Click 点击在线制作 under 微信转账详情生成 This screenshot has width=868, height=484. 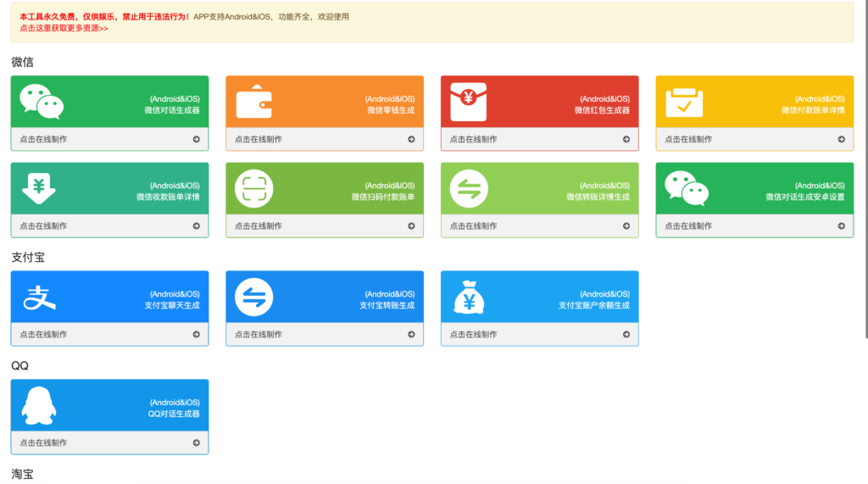click(473, 226)
